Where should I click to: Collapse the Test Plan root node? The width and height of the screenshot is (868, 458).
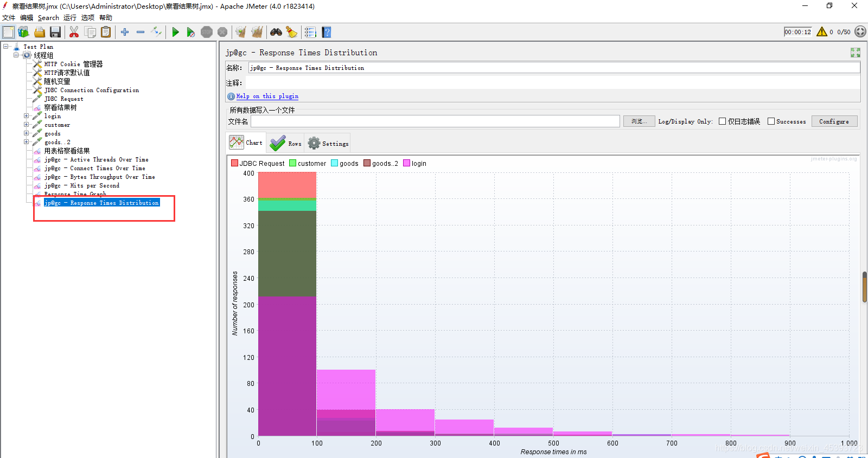6,47
